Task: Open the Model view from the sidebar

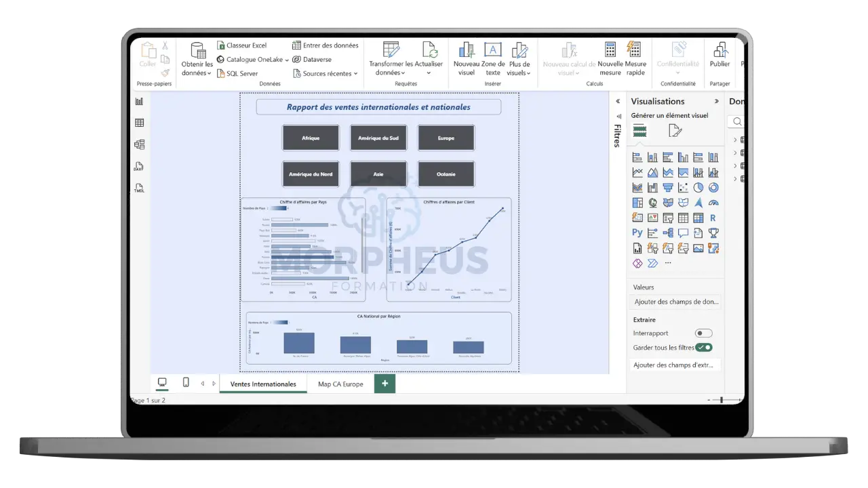Action: (x=139, y=144)
